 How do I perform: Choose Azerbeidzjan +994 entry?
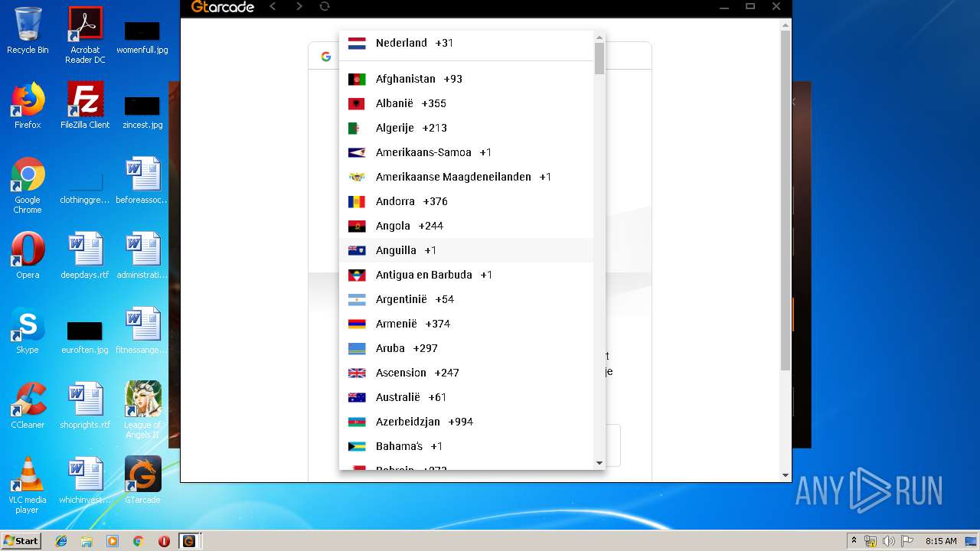(x=466, y=422)
